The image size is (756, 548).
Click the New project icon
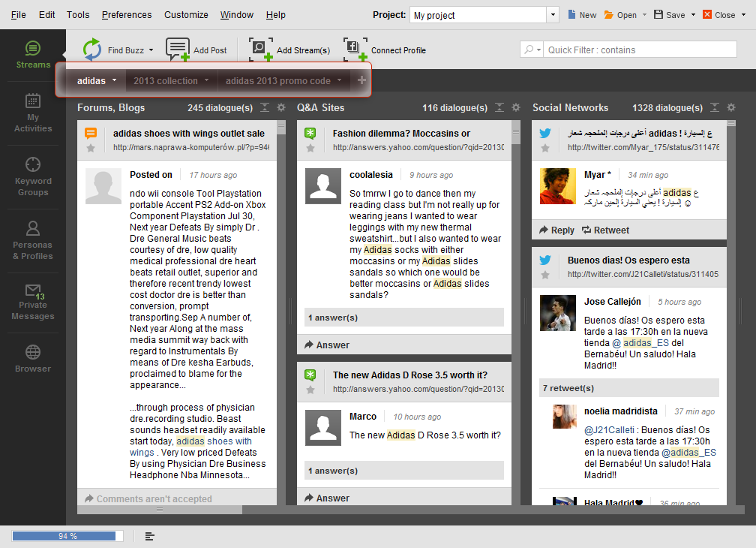[x=571, y=14]
